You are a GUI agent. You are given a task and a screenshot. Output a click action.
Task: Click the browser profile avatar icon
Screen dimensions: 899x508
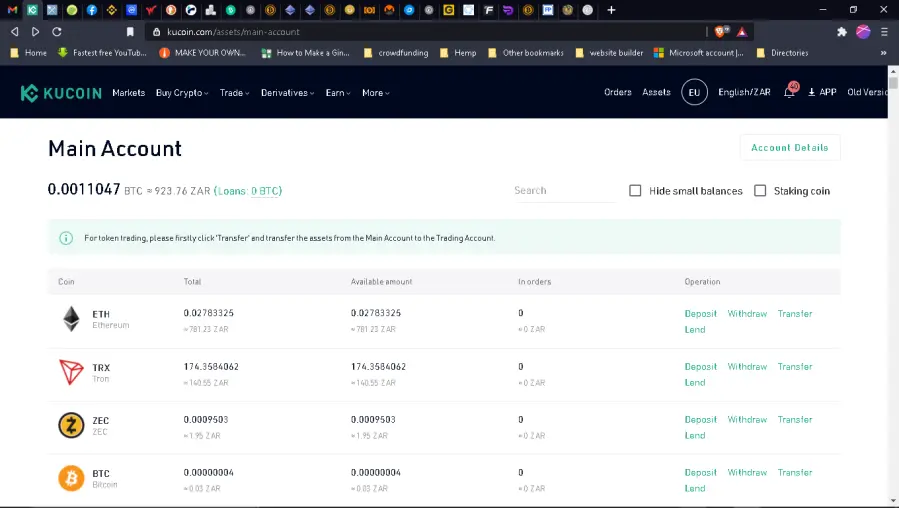(x=863, y=32)
